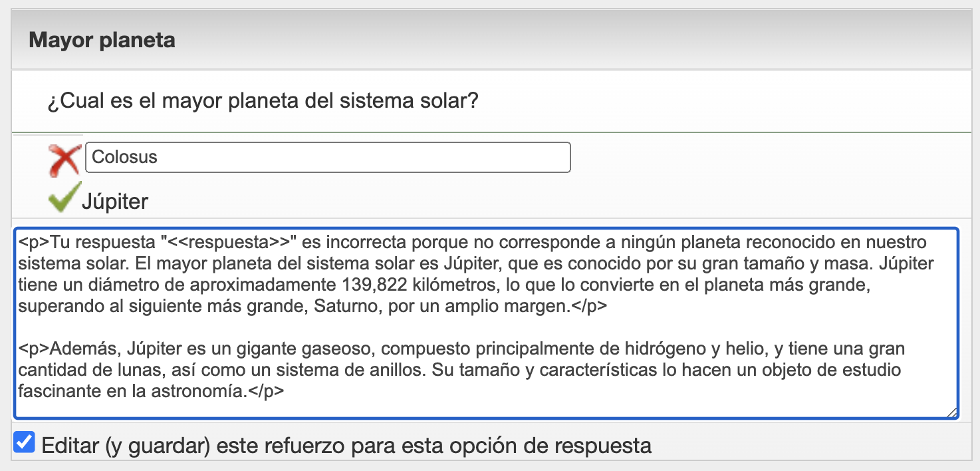The image size is (980, 471).
Task: Click the question ¿Cual es el mayor planeta?
Action: tap(263, 102)
